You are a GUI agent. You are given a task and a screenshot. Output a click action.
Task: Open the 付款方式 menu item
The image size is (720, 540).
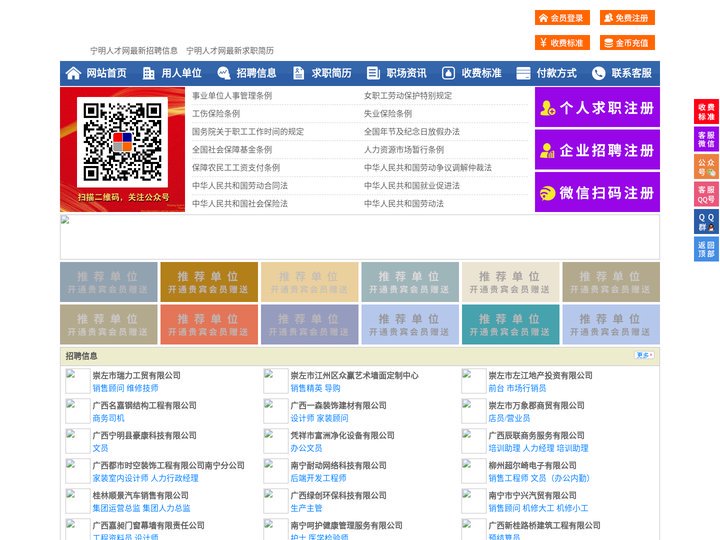(557, 73)
